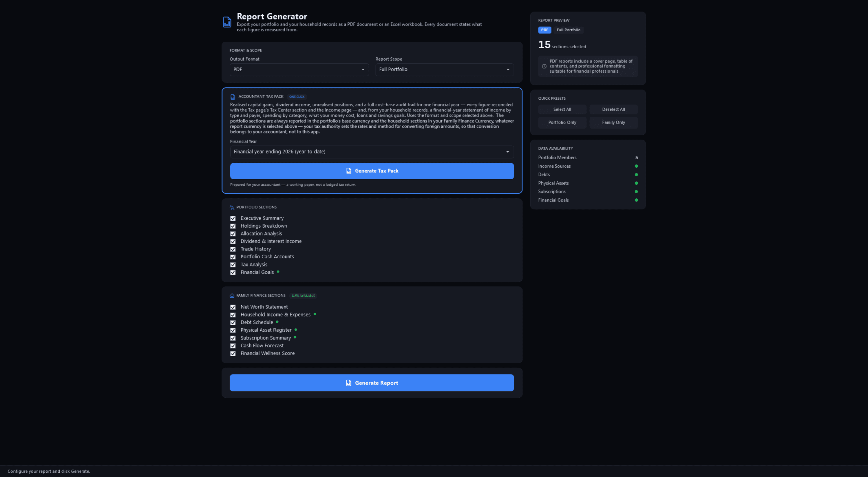Toggle Portfolio Cash Accounts checkbox
868x477 pixels.
coord(233,257)
